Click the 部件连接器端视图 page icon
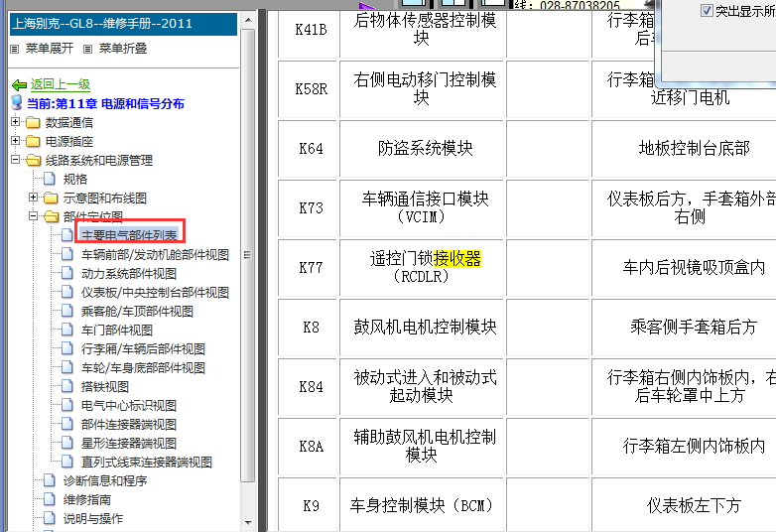This screenshot has height=532, width=776. [x=67, y=424]
